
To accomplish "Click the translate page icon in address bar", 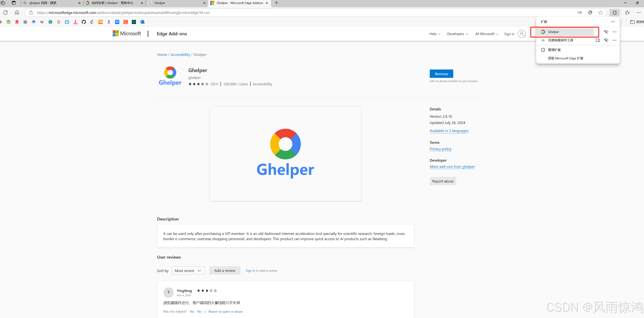I will (x=580, y=13).
